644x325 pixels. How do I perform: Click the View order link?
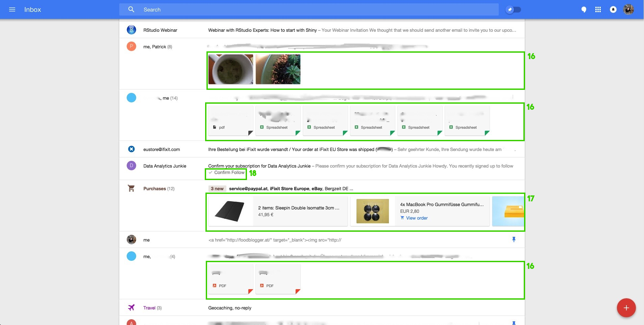pos(417,218)
